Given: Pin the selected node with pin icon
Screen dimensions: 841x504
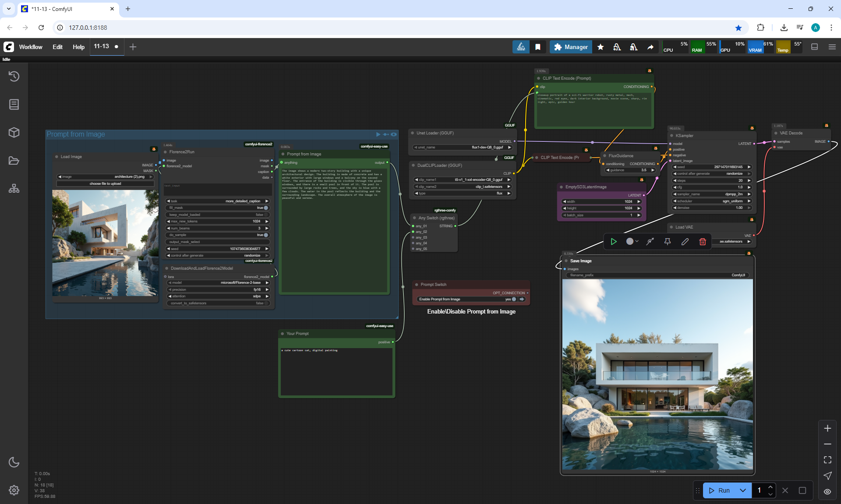Looking at the screenshot, I should [x=667, y=241].
